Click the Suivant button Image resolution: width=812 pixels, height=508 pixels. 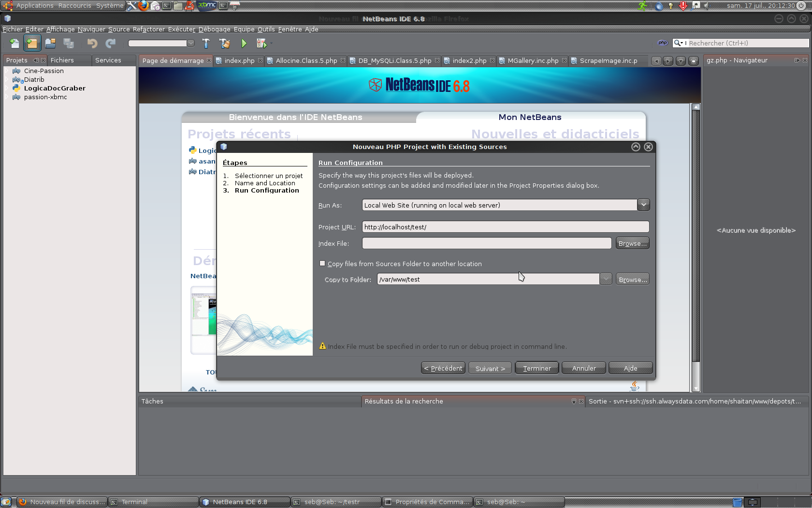click(x=490, y=368)
